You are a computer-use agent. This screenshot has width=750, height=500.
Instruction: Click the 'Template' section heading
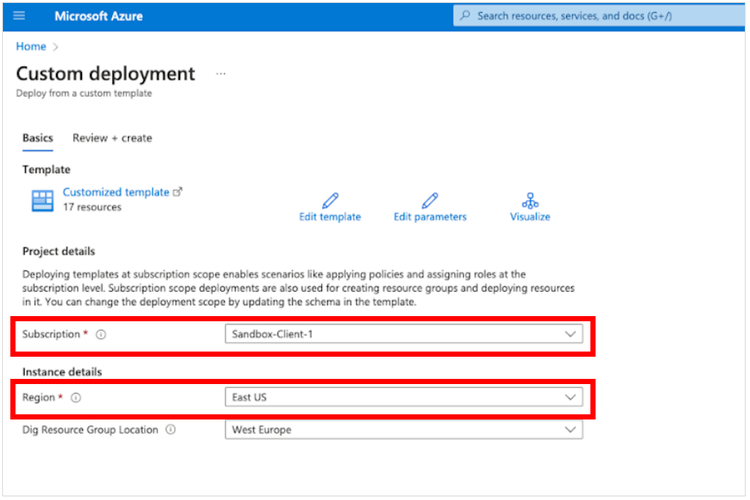coord(46,169)
